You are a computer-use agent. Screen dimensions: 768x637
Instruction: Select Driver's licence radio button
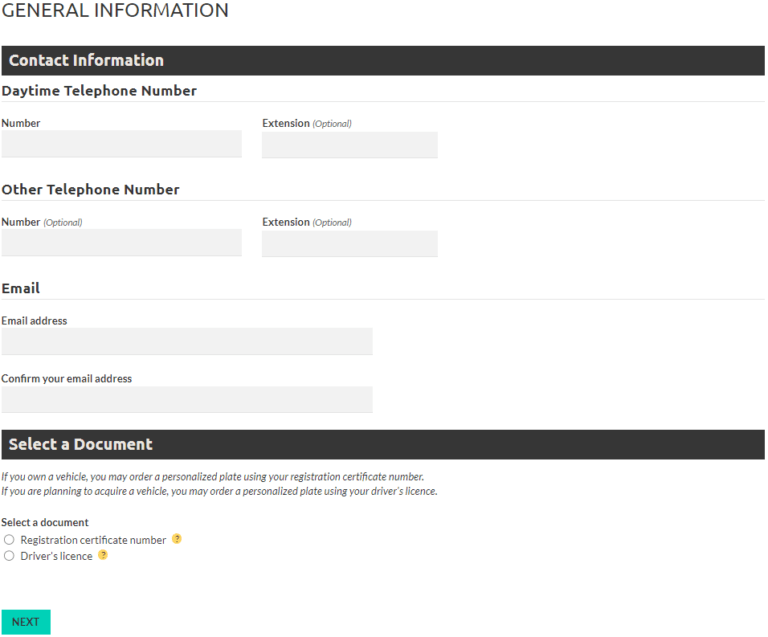[x=9, y=556]
